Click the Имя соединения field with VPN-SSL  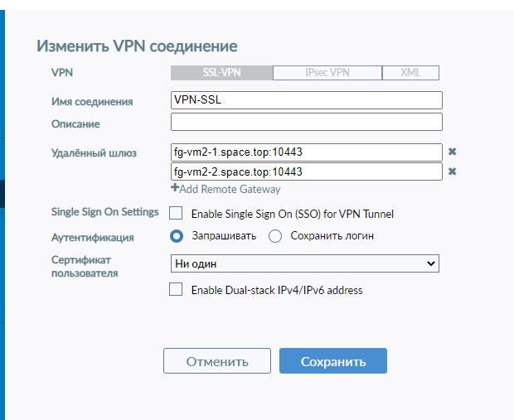tap(306, 100)
